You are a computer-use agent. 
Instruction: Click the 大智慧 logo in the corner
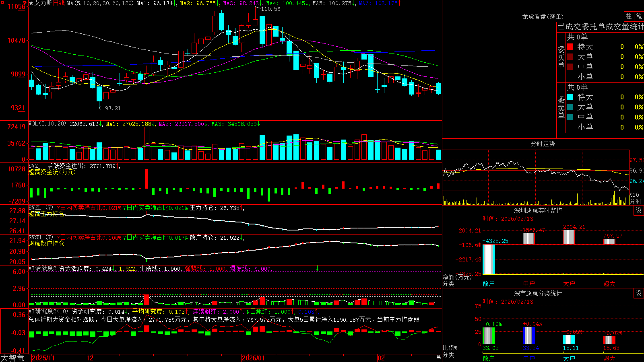coord(12,358)
